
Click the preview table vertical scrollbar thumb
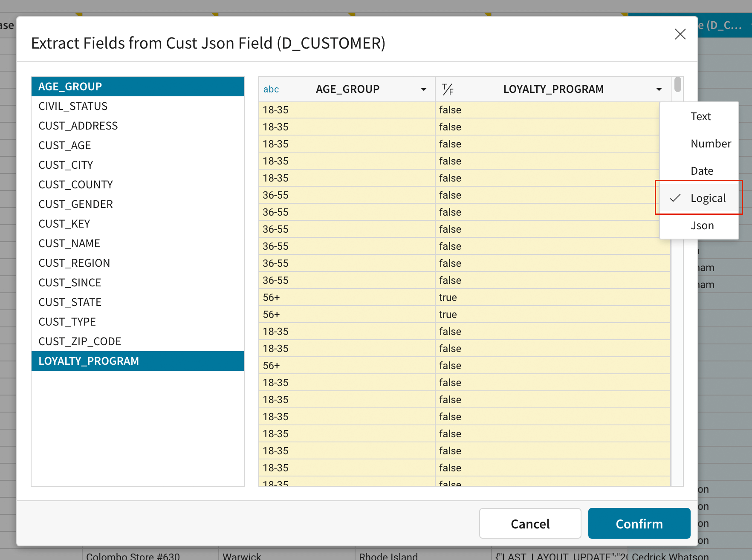[677, 84]
